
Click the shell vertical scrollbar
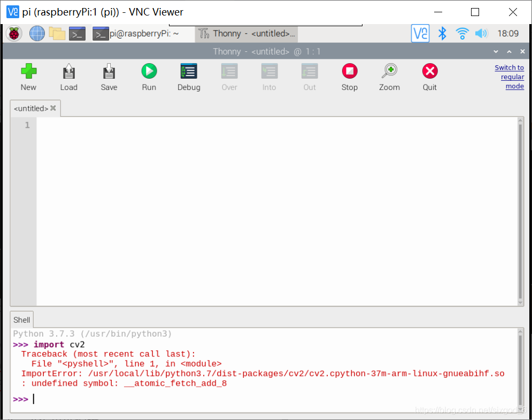(x=520, y=370)
